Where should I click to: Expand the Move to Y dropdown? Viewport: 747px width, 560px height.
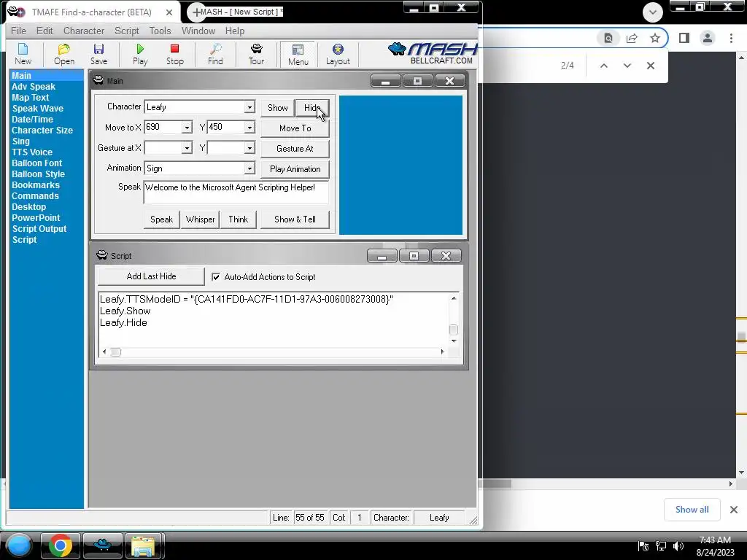click(x=249, y=128)
